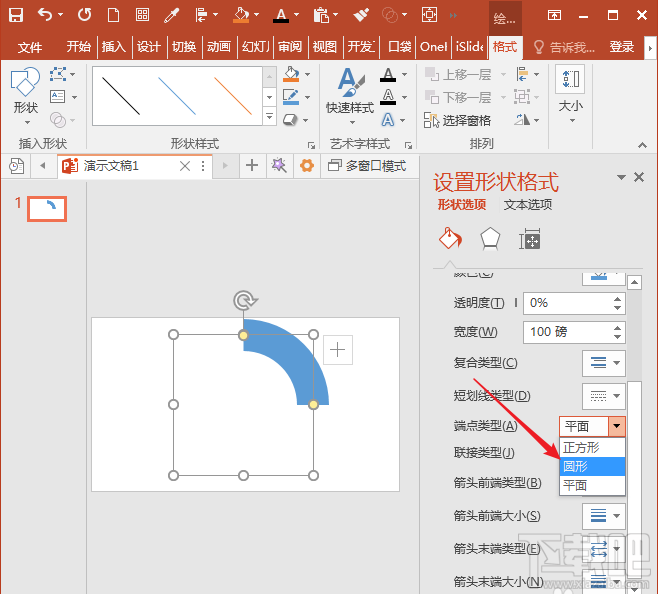The width and height of the screenshot is (658, 594).
Task: Switch to the 插入 ribbon tab
Action: [114, 47]
